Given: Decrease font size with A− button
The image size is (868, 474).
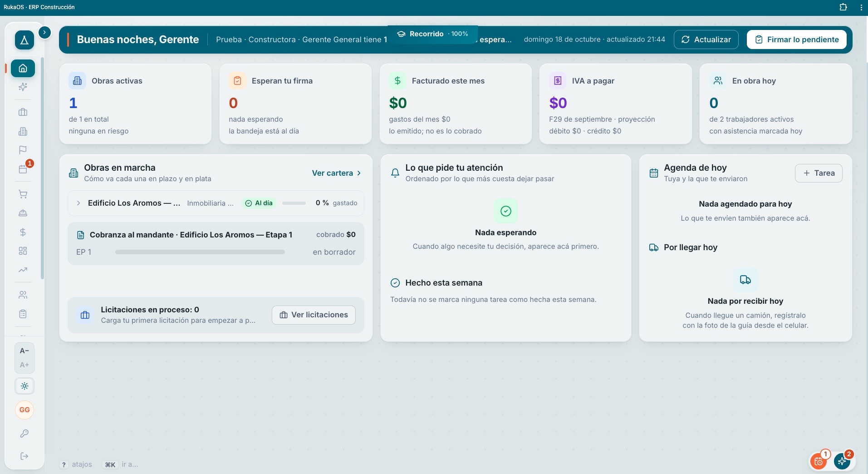Looking at the screenshot, I should 25,351.
